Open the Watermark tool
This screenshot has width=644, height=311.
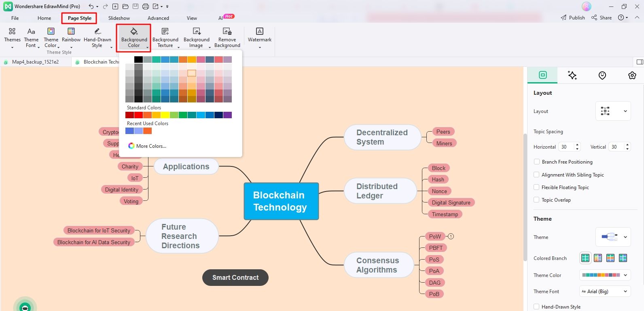point(260,32)
